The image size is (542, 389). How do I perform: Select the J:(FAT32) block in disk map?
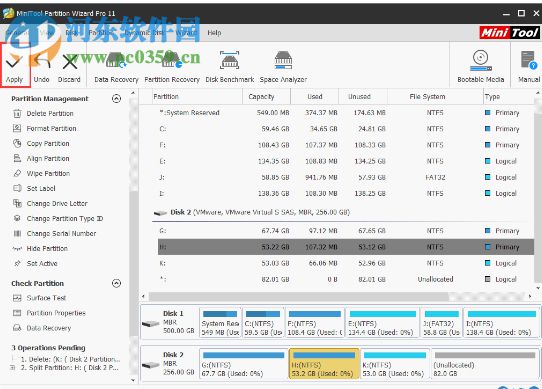tap(441, 323)
